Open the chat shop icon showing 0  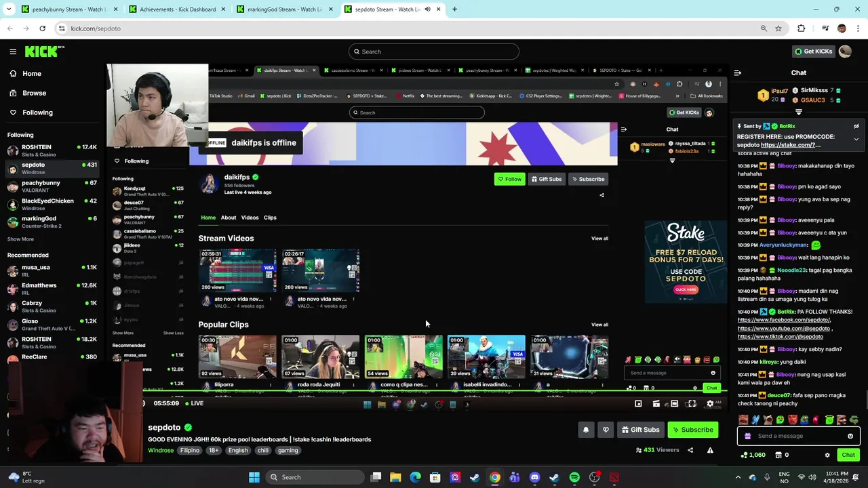pos(782,455)
